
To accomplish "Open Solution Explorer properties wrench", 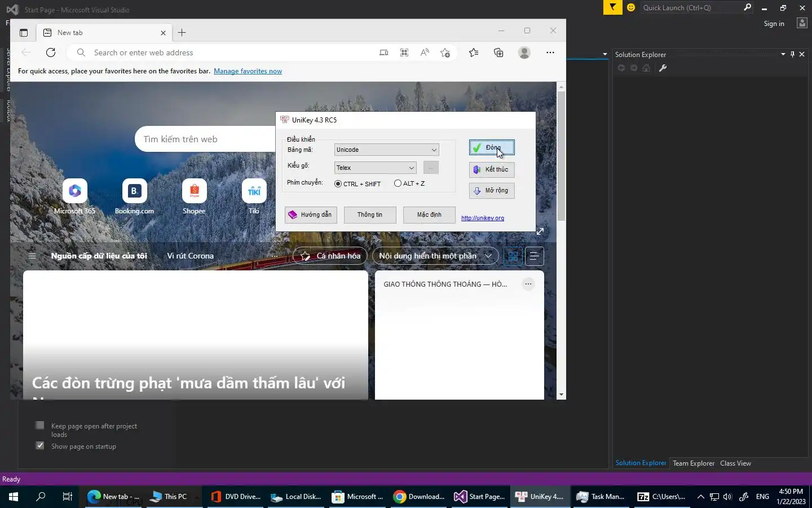I will 663,68.
